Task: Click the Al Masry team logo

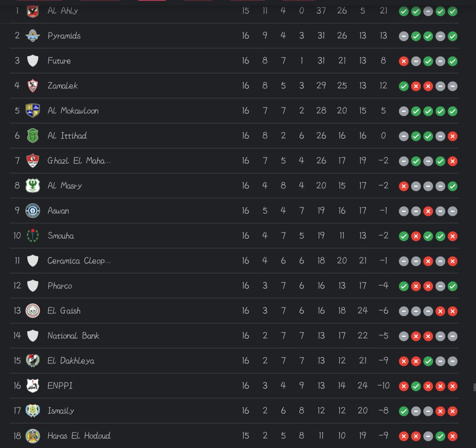Action: pos(33,186)
